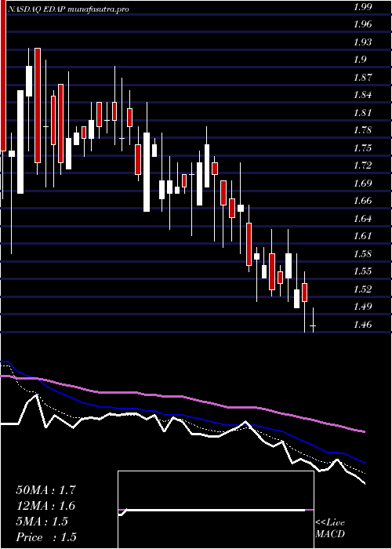The height and width of the screenshot is (549, 392).
Task: Select the 1.84 price axis label
Action: [362, 95]
